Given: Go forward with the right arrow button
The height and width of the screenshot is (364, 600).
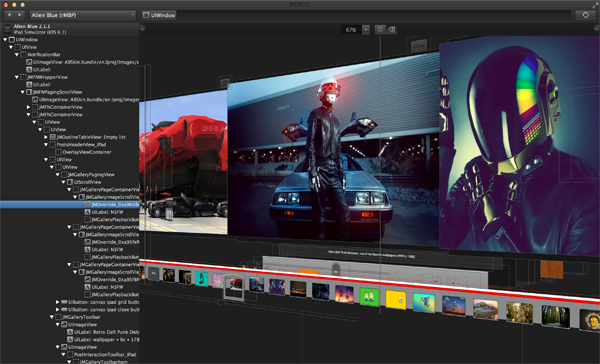Looking at the screenshot, I should point(20,15).
